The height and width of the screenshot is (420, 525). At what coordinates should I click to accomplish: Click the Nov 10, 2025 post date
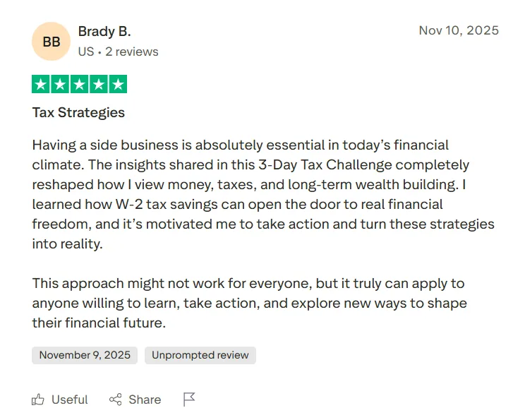tap(459, 30)
